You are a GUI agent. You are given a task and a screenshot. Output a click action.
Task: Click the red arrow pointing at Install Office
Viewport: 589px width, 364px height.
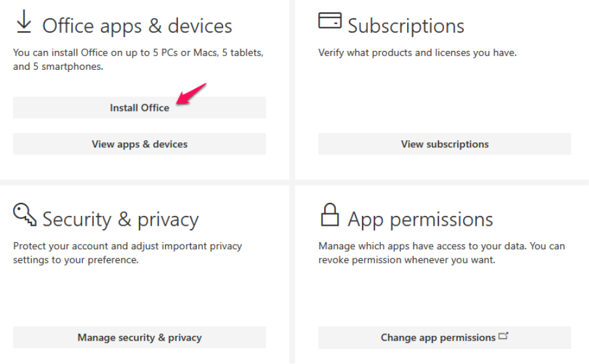tap(192, 93)
